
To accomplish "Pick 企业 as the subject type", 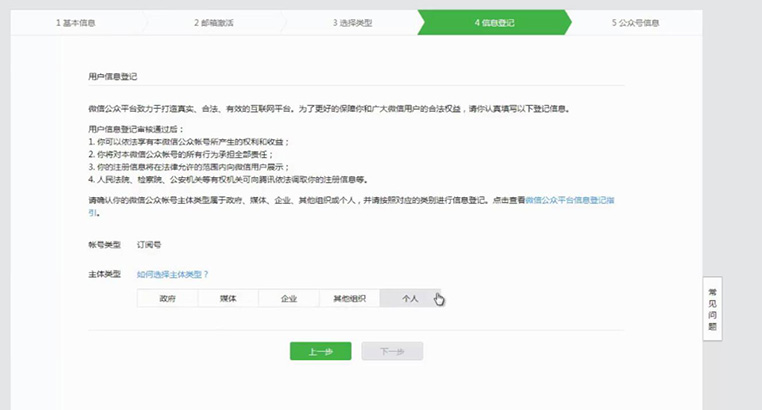I will [288, 298].
